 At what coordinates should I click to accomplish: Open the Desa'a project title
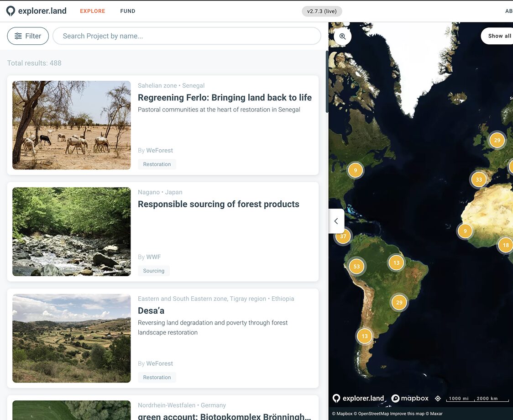[151, 310]
